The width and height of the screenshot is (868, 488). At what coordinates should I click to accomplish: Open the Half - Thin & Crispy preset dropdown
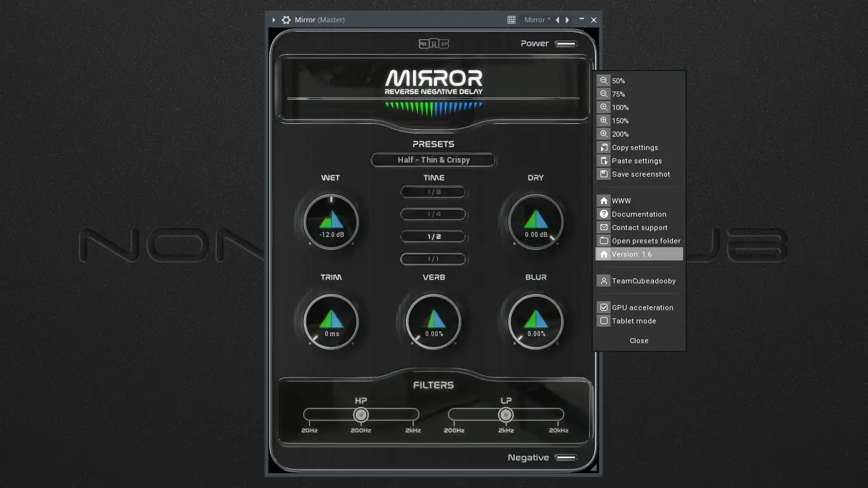point(433,160)
